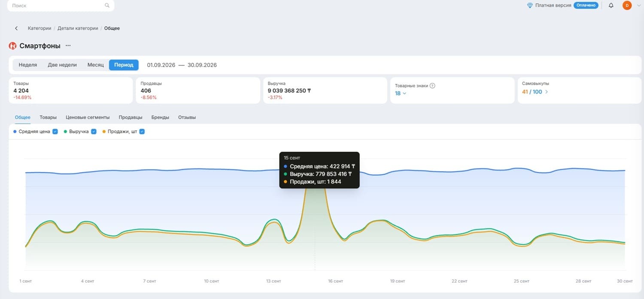Select the Период option
Viewport: 644px width, 299px height.
124,65
